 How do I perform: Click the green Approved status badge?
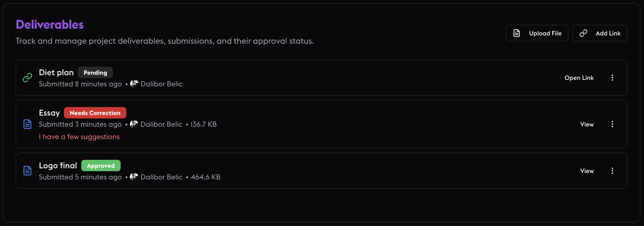point(101,166)
